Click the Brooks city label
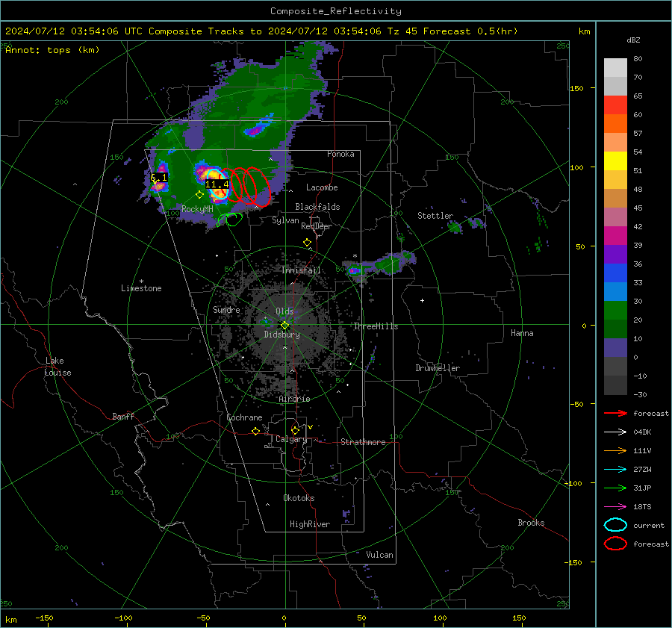Image resolution: width=672 pixels, height=628 pixels. pos(531,523)
